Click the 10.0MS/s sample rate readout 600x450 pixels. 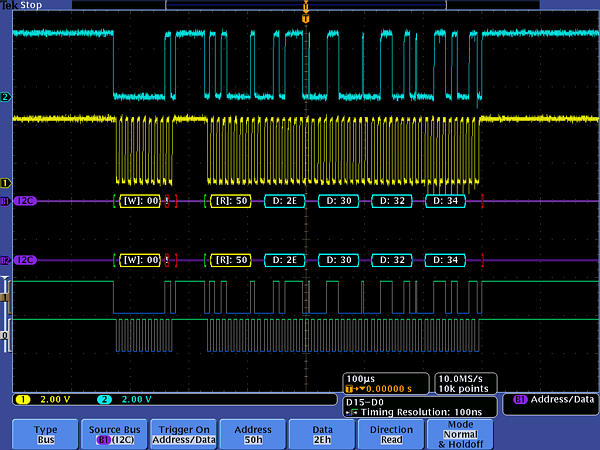[463, 382]
